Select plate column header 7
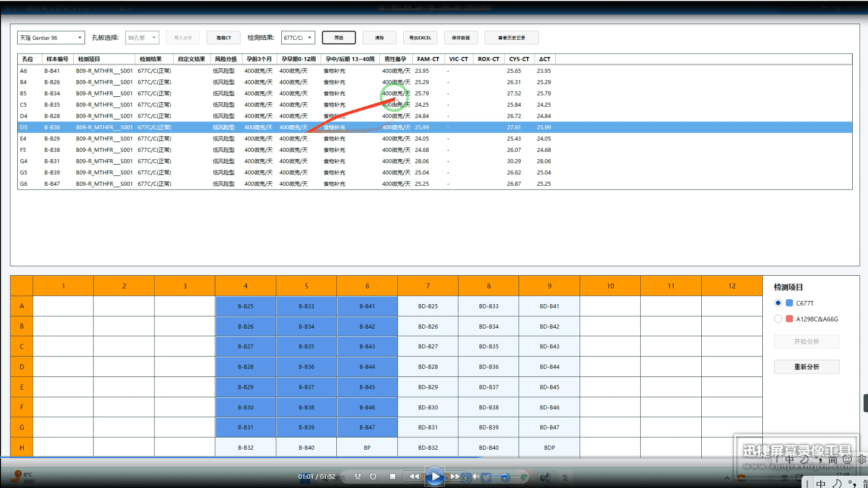 pyautogui.click(x=428, y=286)
